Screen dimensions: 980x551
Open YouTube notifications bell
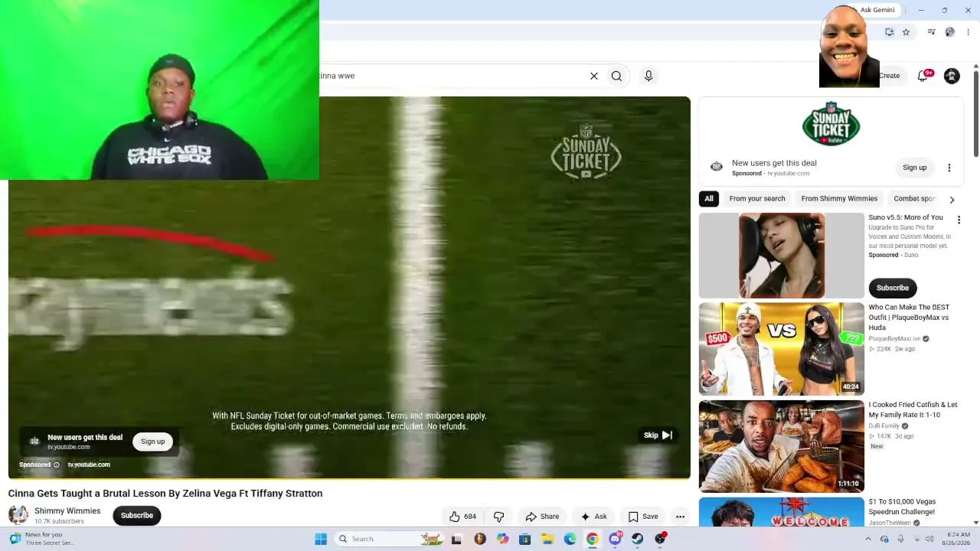[923, 76]
